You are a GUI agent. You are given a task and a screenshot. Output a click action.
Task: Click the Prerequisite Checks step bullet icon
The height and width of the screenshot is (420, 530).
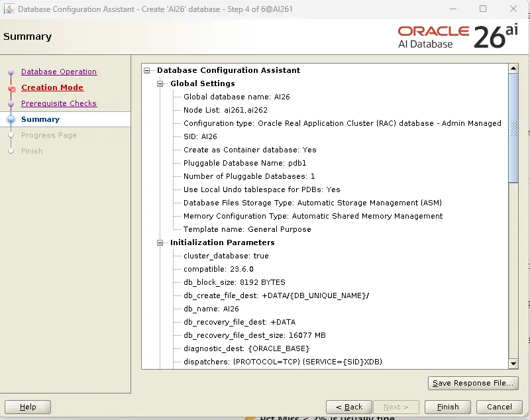click(11, 104)
